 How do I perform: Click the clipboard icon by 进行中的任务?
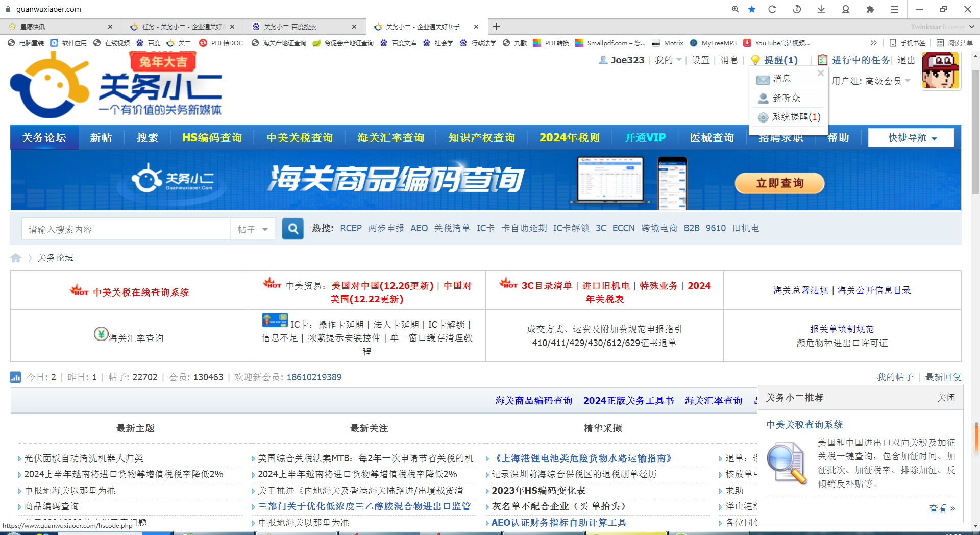pos(823,60)
